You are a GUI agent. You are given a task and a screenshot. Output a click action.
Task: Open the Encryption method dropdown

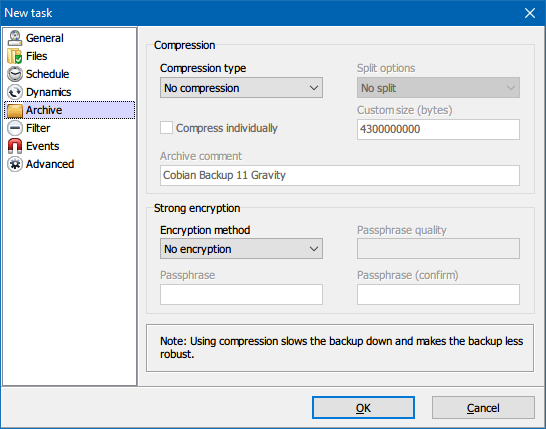(241, 249)
